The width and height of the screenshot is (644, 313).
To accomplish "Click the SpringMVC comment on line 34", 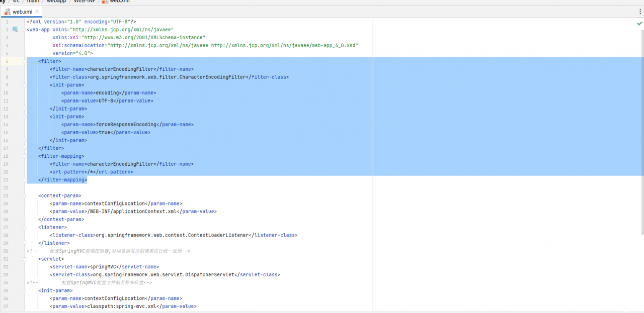I will [x=90, y=283].
